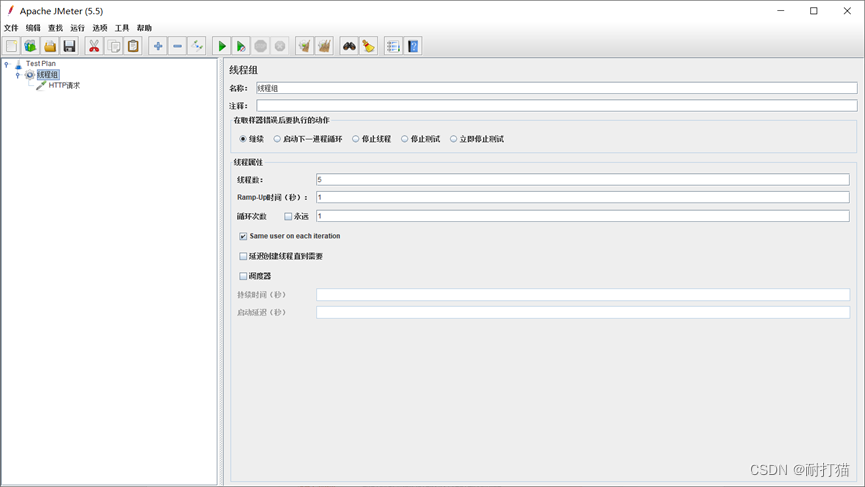Click the greyed Stop icon
The height and width of the screenshot is (487, 865).
coord(260,46)
